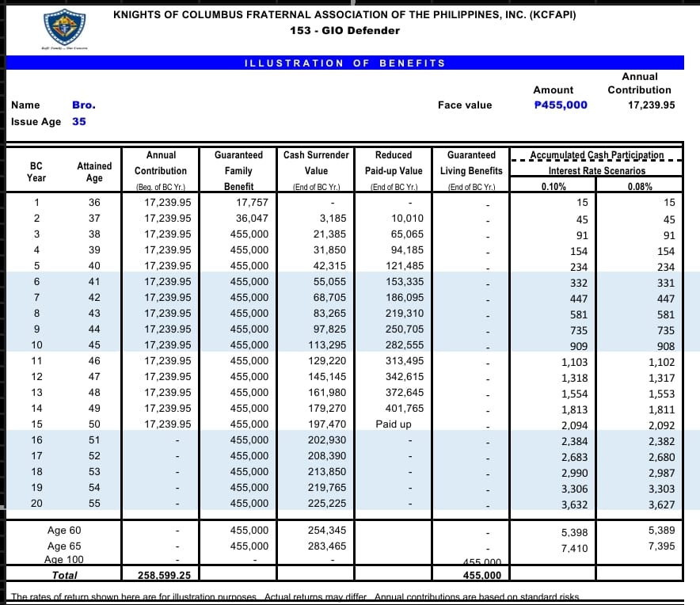
Task: Click the "Face value" label
Action: 465,105
